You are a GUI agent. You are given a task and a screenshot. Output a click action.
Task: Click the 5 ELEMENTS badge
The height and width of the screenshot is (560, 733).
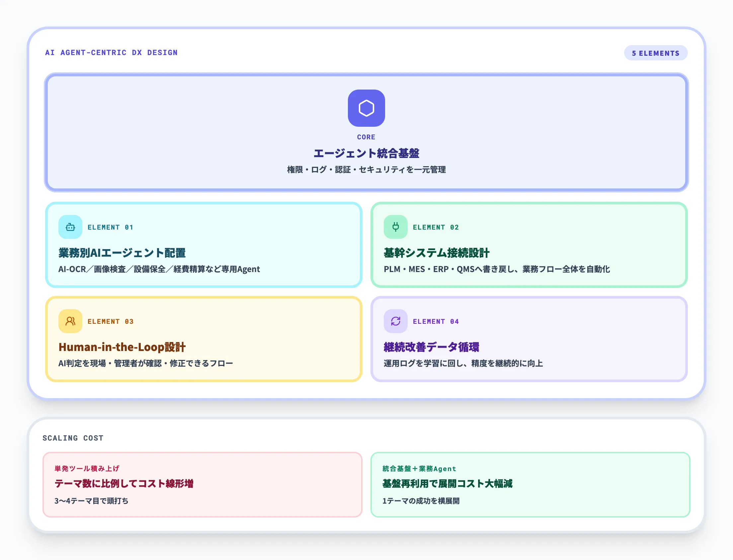655,52
